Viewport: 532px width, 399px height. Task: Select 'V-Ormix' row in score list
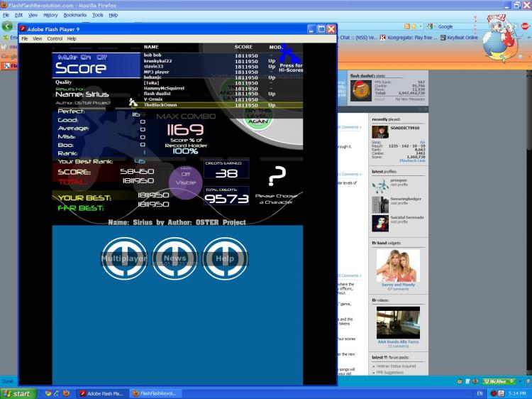click(x=221, y=99)
